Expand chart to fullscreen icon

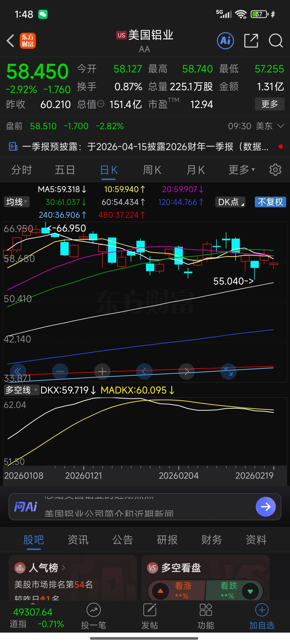[228, 371]
